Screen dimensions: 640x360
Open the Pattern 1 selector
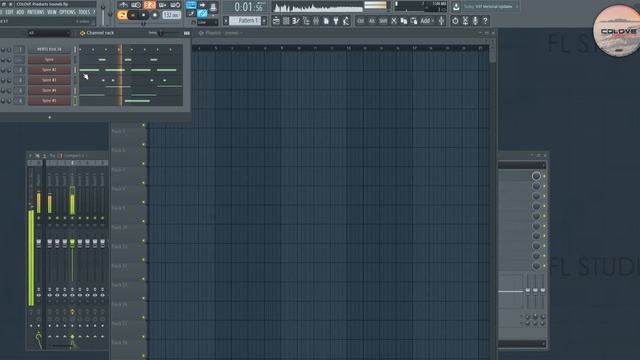[x=245, y=20]
